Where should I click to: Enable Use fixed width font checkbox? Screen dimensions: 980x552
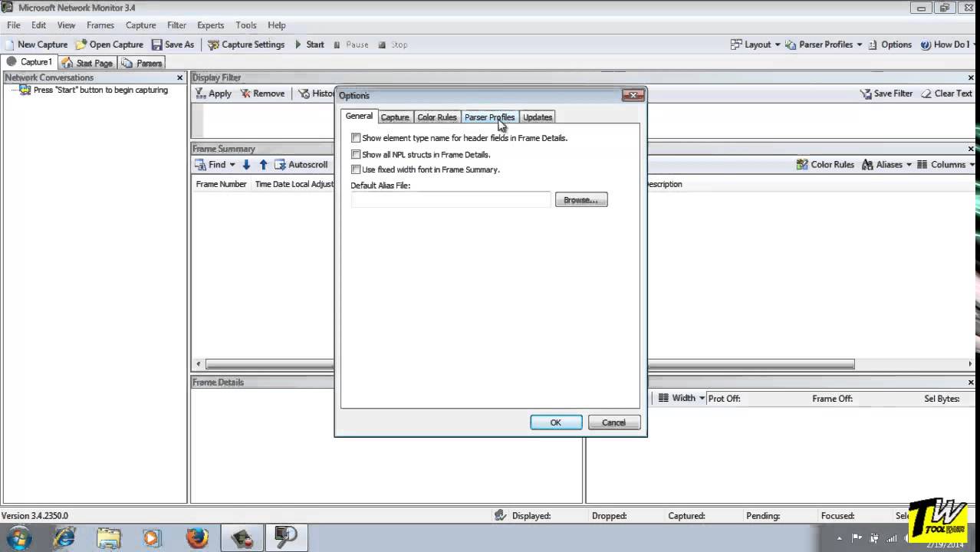coord(356,169)
